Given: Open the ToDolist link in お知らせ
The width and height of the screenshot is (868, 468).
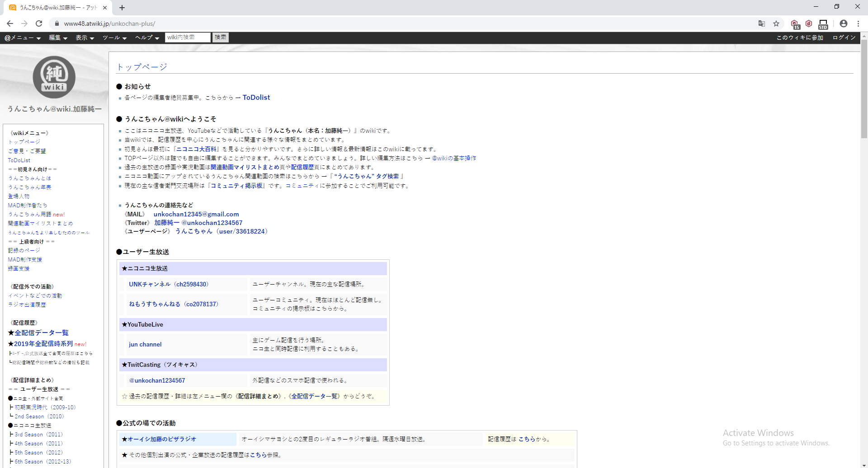Looking at the screenshot, I should coord(256,98).
